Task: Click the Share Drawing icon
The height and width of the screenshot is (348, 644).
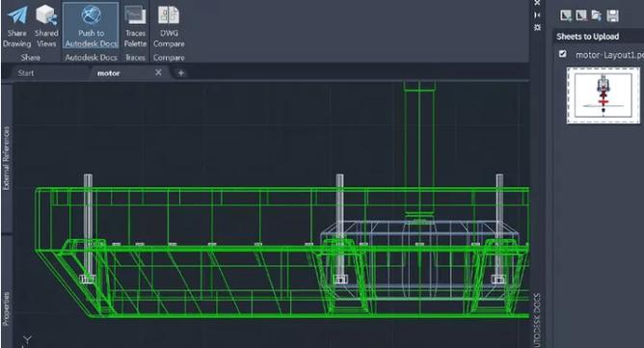Action: point(17,25)
